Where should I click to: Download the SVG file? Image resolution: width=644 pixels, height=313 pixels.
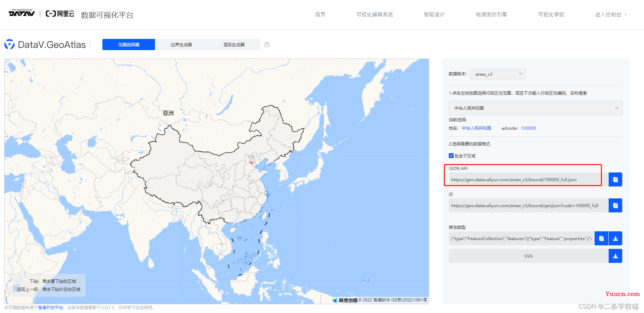[615, 256]
